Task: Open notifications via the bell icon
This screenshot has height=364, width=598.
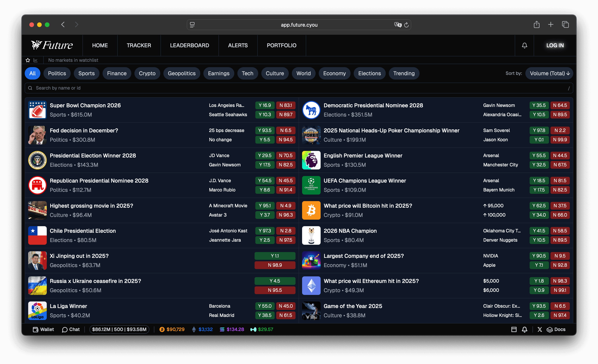Action: click(x=524, y=45)
